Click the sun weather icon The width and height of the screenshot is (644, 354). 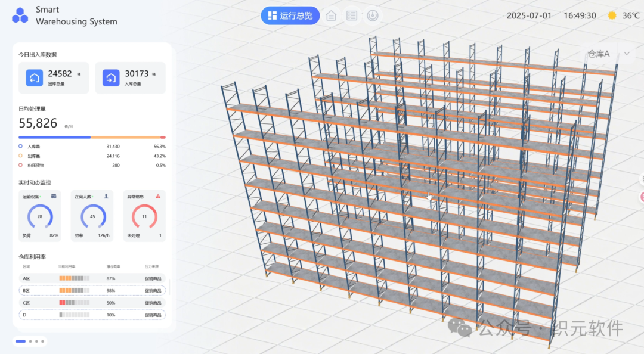point(612,15)
